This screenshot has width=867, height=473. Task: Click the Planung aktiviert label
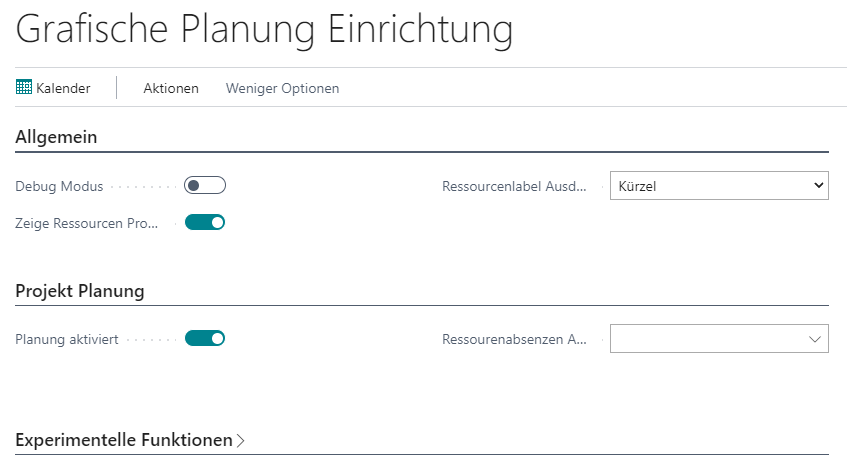pyautogui.click(x=67, y=339)
